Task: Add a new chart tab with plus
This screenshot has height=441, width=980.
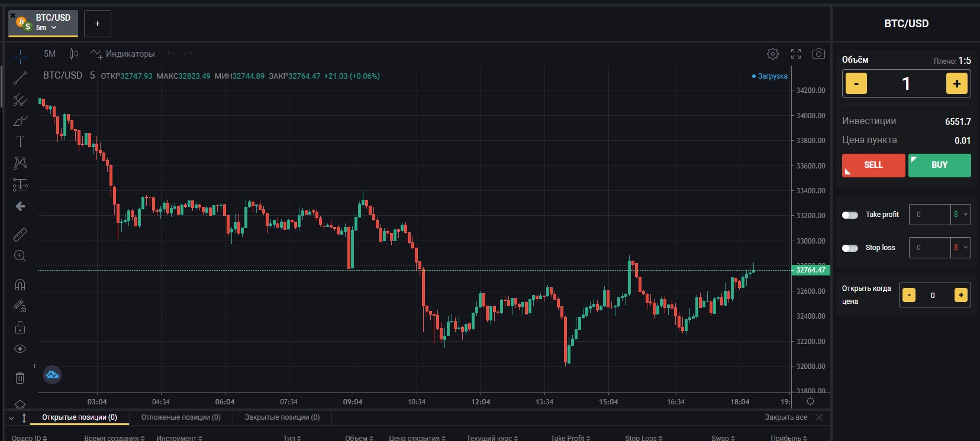Action: [98, 24]
